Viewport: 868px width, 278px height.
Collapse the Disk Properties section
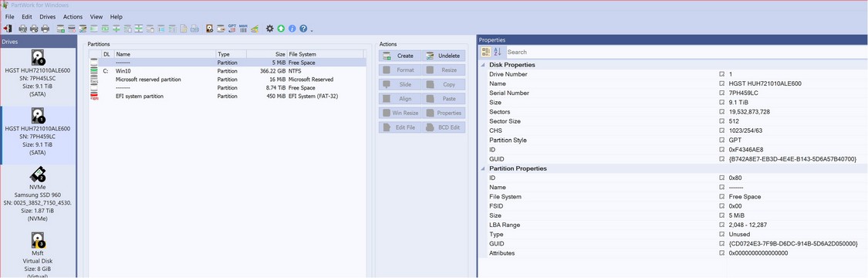(x=483, y=65)
